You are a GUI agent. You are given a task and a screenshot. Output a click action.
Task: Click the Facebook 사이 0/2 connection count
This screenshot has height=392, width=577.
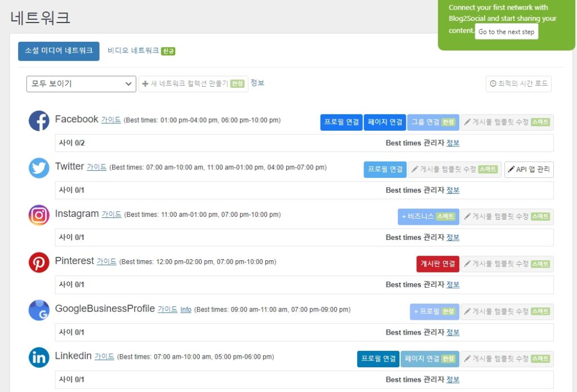point(72,143)
